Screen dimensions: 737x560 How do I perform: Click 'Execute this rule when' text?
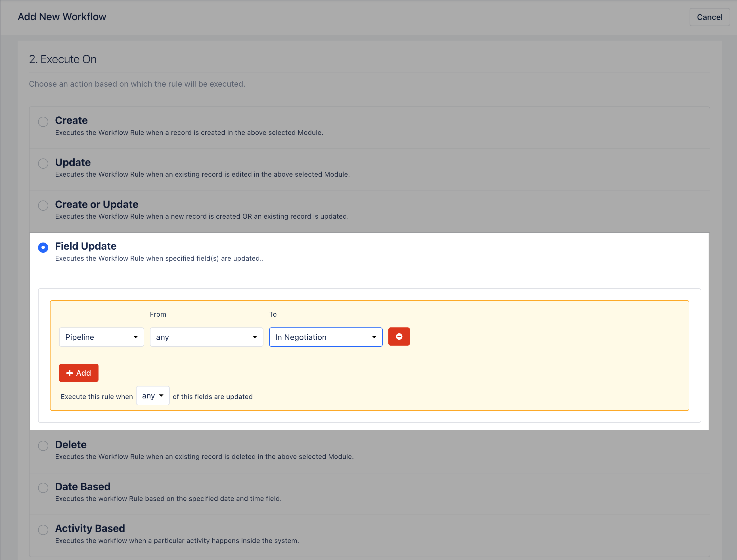click(97, 397)
